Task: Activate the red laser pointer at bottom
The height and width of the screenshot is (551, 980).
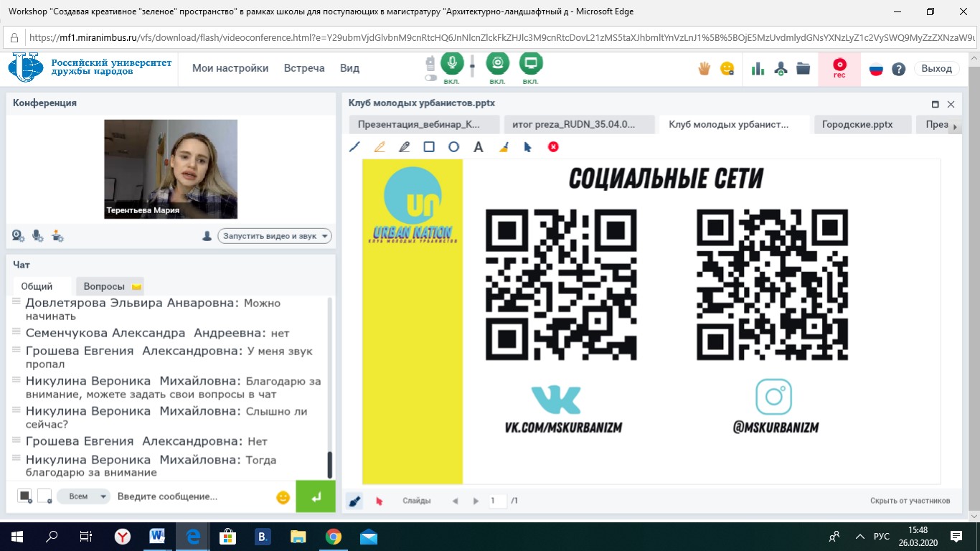Action: click(380, 501)
